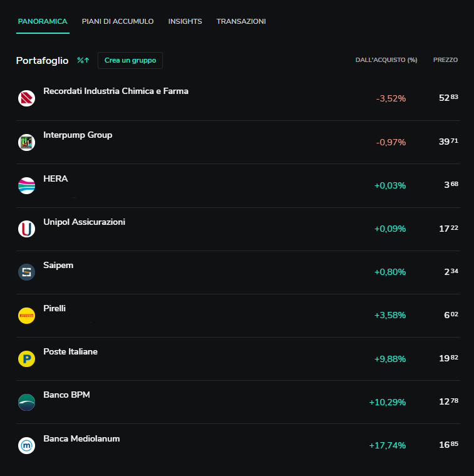Click the Recordati company logo icon
Image resolution: width=474 pixels, height=476 pixels.
point(26,98)
